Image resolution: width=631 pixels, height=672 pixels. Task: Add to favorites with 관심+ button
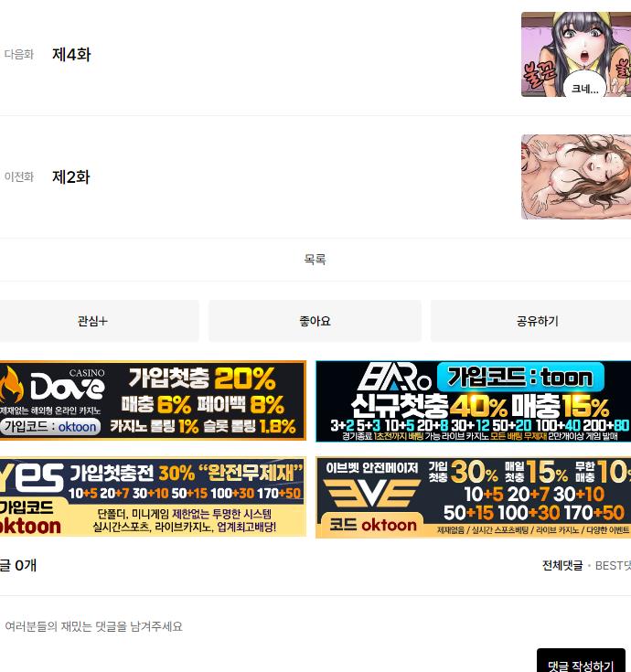click(99, 321)
